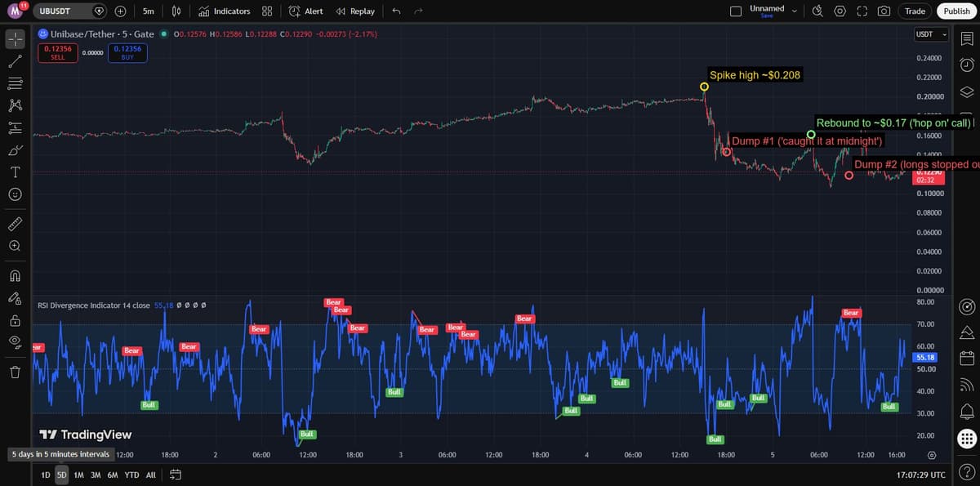Open the economic calendar panel
The image size is (980, 486).
pyautogui.click(x=966, y=359)
